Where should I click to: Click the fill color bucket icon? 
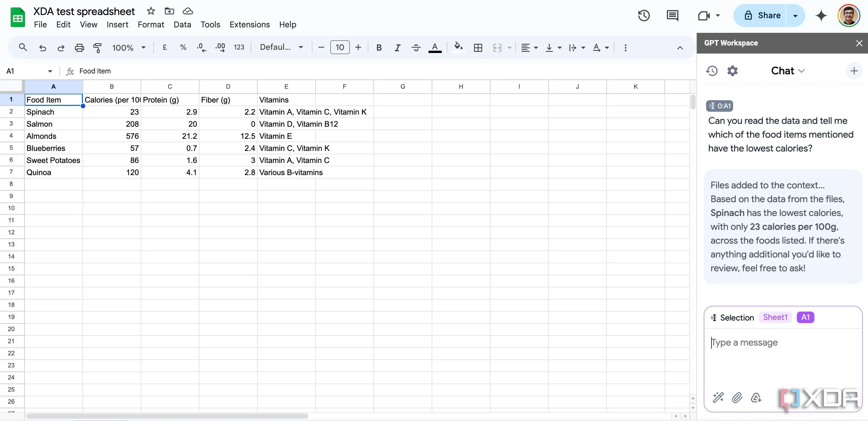458,47
